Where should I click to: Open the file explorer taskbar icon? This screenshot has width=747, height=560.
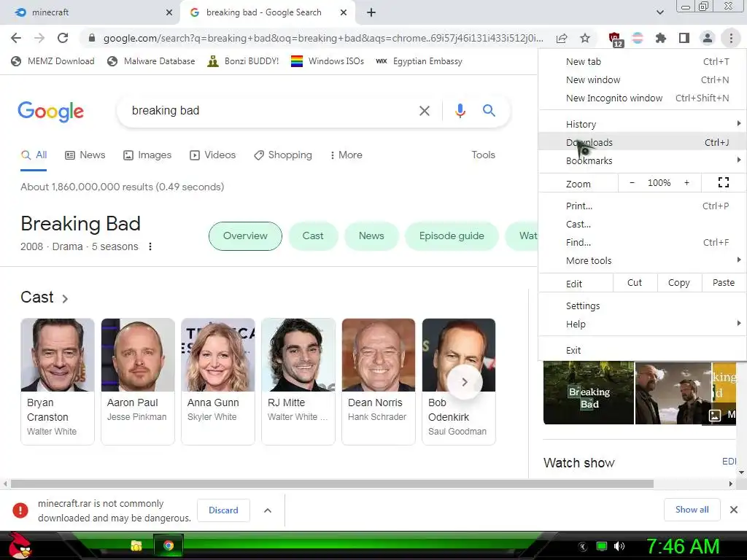(x=136, y=545)
